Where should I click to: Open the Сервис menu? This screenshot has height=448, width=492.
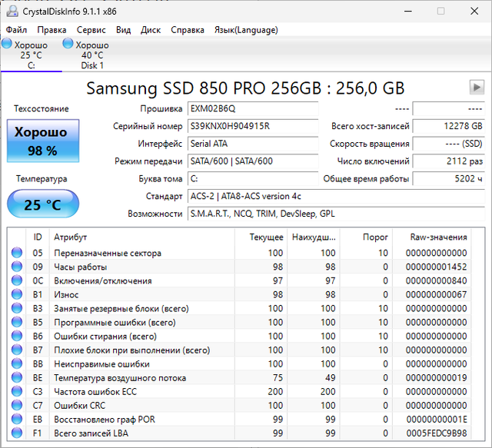point(91,30)
